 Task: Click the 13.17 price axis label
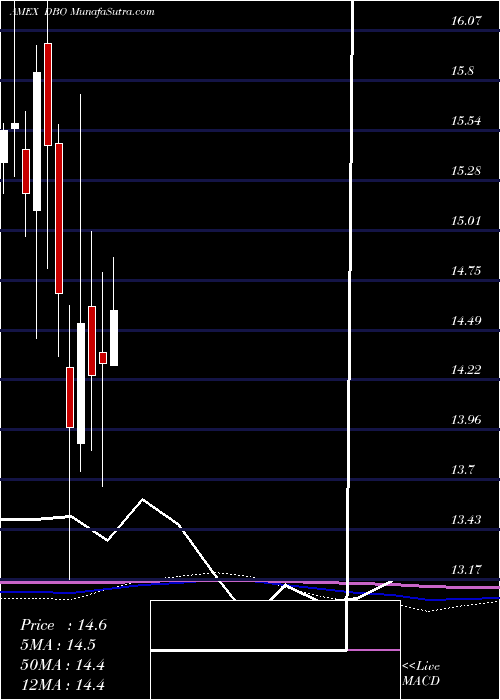[467, 570]
